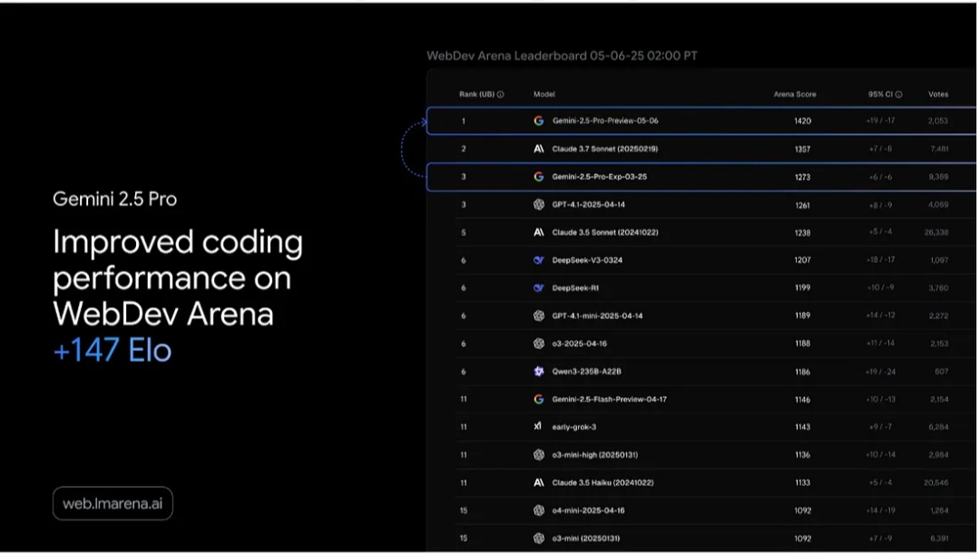The width and height of the screenshot is (980, 554).
Task: Select the Gemini-2.5-Pro-Exp-03-25 model name
Action: [600, 177]
